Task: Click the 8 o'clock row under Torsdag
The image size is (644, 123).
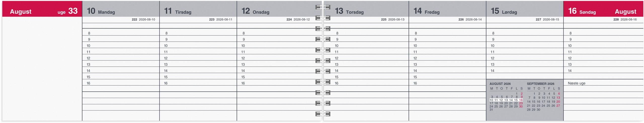Action: [x=366, y=33]
